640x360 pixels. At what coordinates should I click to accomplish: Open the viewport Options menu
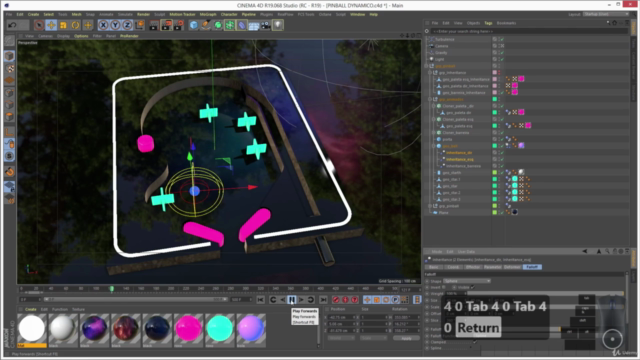click(81, 36)
